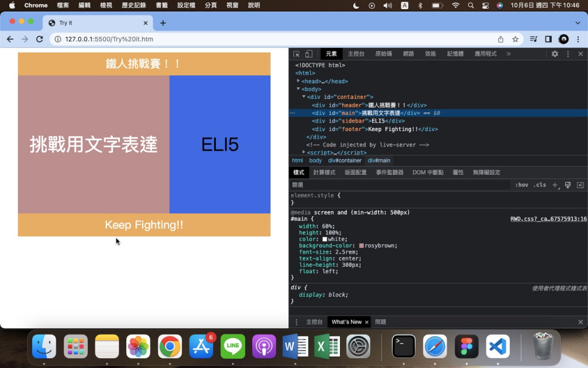Open the 計算樣式 sub-tab
The width and height of the screenshot is (588, 368).
324,172
